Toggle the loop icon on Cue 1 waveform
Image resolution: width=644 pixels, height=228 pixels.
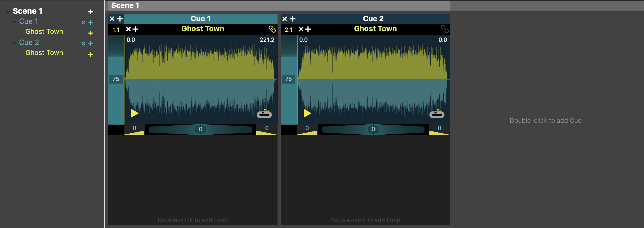pyautogui.click(x=264, y=114)
